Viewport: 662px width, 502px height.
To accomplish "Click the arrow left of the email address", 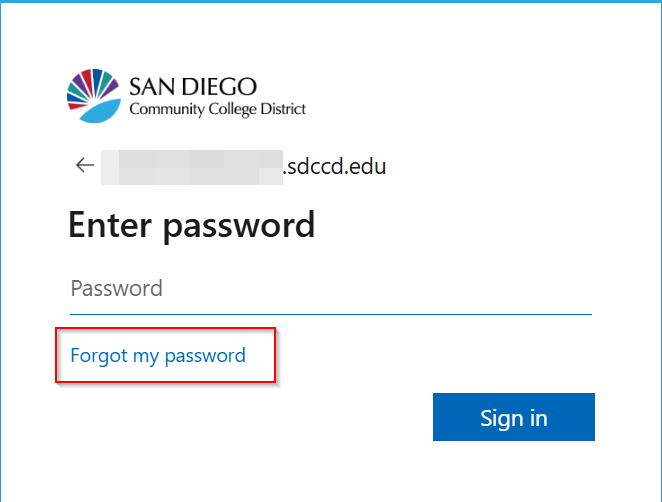I will pyautogui.click(x=85, y=166).
